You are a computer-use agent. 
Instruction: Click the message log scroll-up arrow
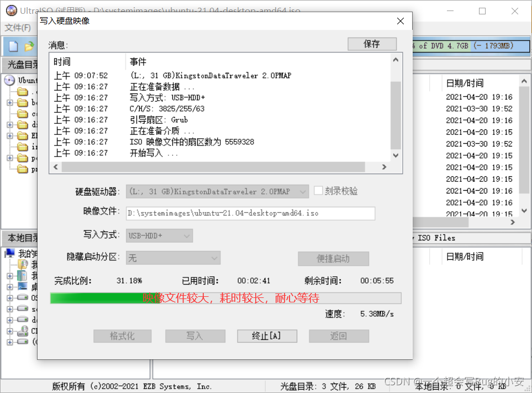coord(396,60)
